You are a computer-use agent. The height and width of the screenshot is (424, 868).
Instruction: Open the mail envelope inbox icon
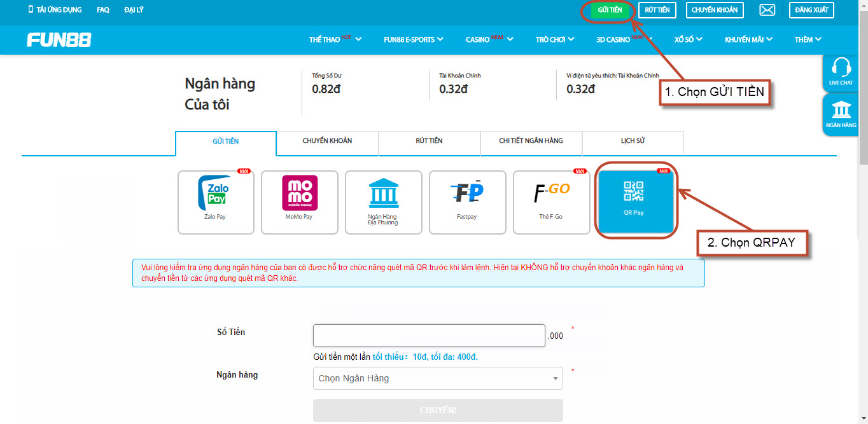click(767, 10)
